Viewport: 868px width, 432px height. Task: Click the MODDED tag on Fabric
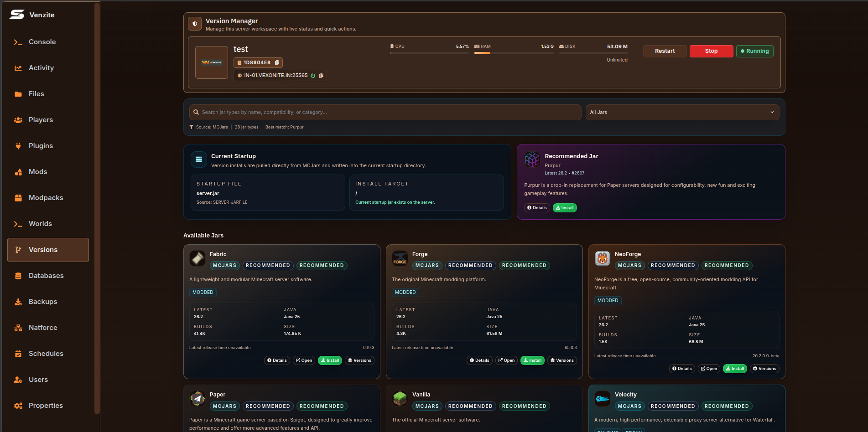pyautogui.click(x=203, y=293)
